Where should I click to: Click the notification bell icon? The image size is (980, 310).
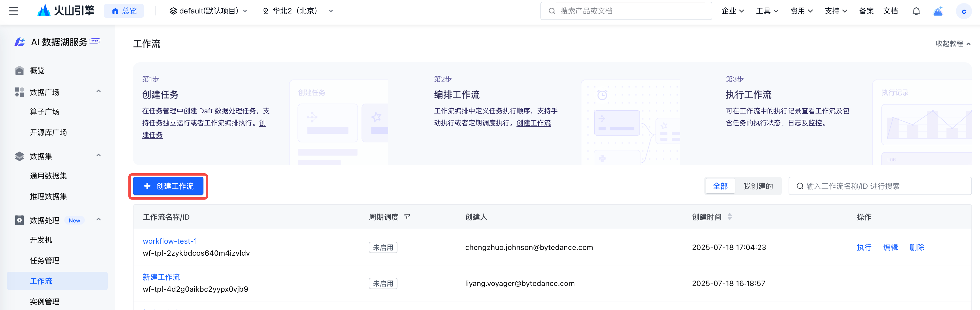[916, 11]
